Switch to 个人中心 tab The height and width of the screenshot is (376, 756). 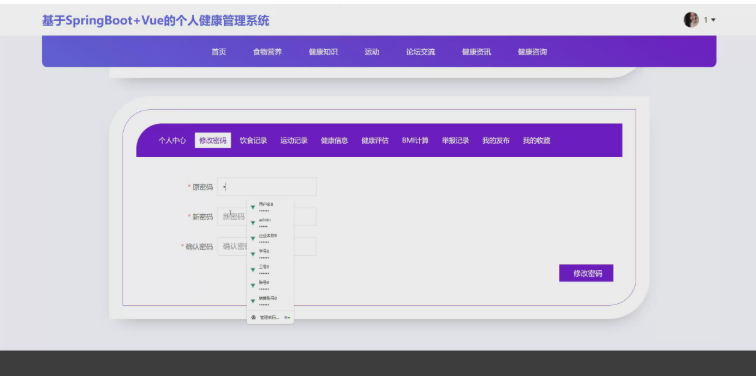172,140
